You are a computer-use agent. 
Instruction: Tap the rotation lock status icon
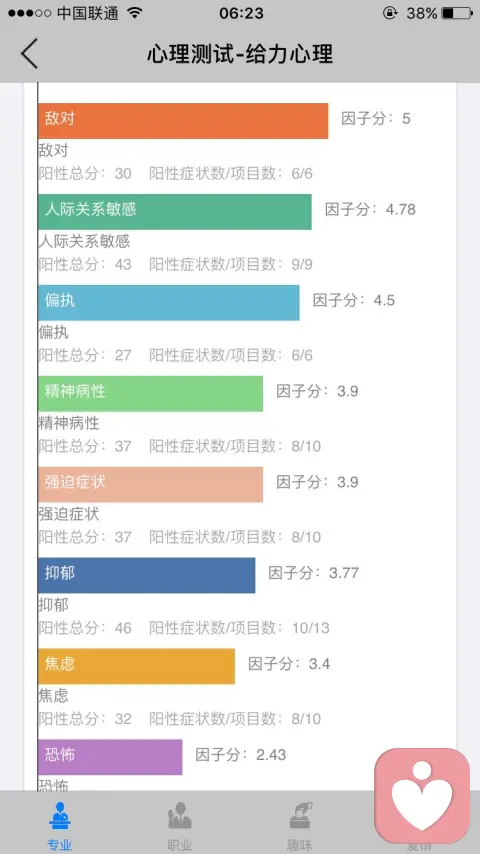[390, 13]
